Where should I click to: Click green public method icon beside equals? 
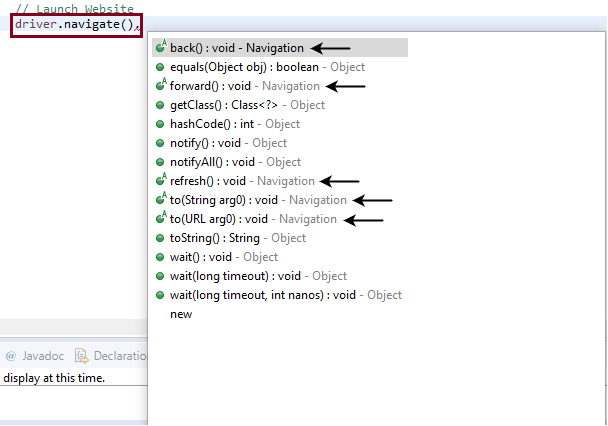tap(160, 67)
